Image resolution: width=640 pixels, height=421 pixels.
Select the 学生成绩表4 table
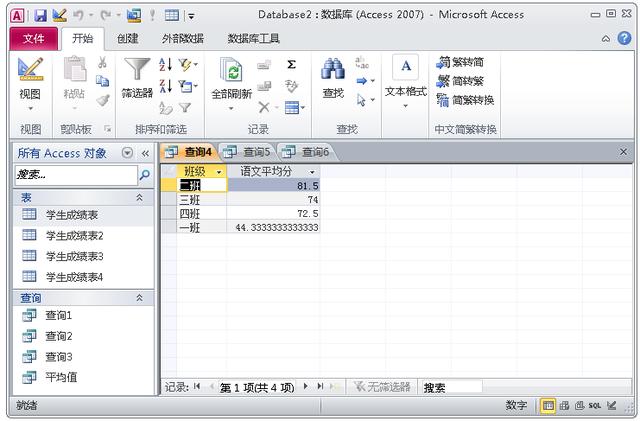[83, 277]
